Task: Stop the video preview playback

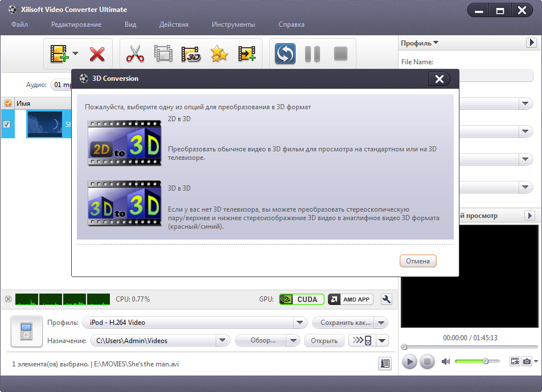Action: coord(427,362)
